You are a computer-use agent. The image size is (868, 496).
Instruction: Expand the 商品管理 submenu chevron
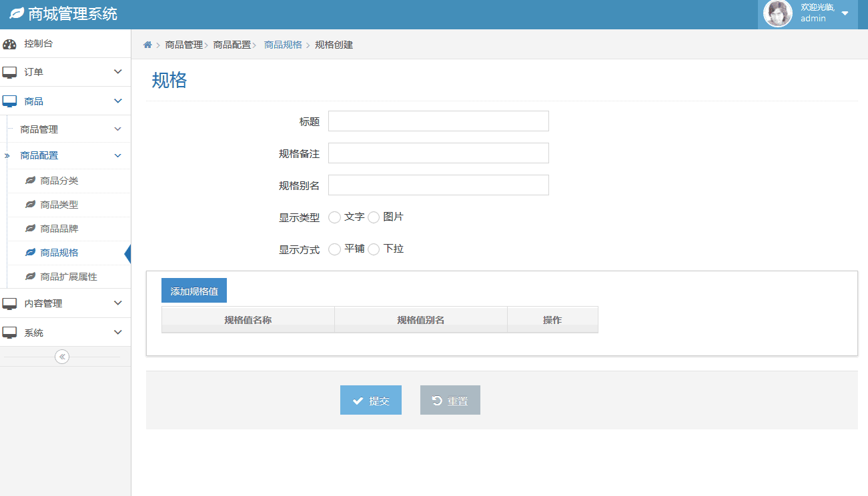click(x=118, y=129)
